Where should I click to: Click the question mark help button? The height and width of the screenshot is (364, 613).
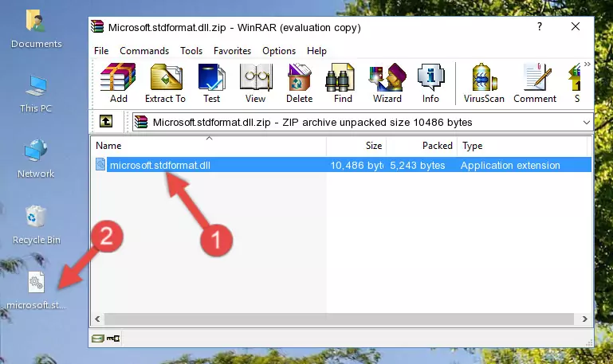(x=540, y=26)
